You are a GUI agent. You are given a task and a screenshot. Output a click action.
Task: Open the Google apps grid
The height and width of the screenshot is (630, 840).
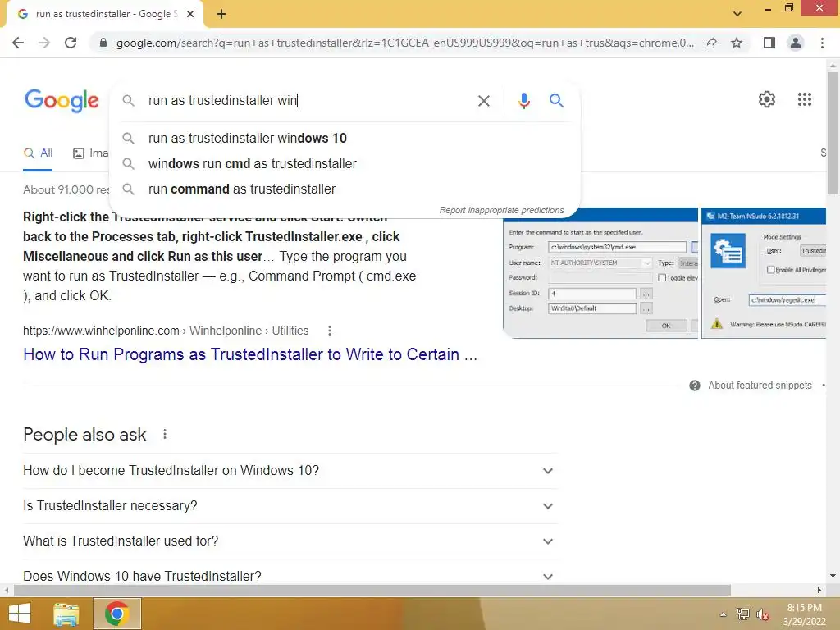[804, 99]
